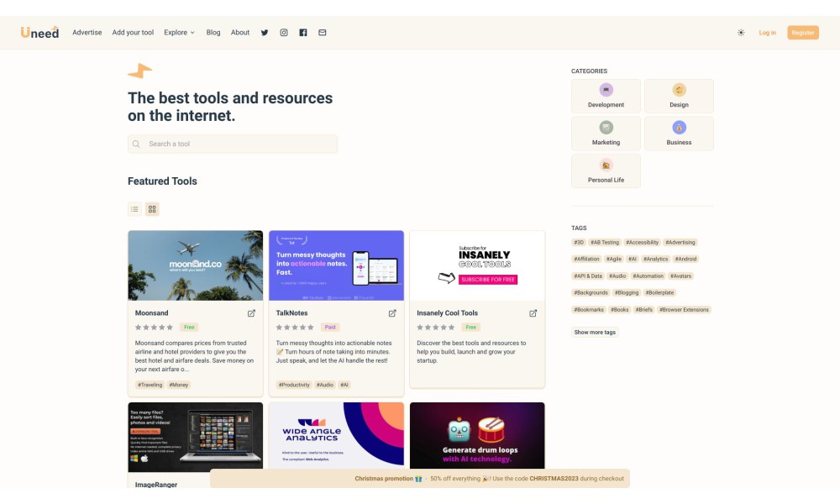
Task: Select the Design category
Action: coord(679,96)
